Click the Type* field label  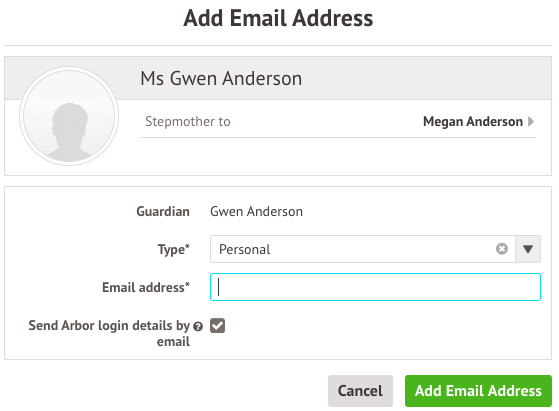[x=174, y=249]
